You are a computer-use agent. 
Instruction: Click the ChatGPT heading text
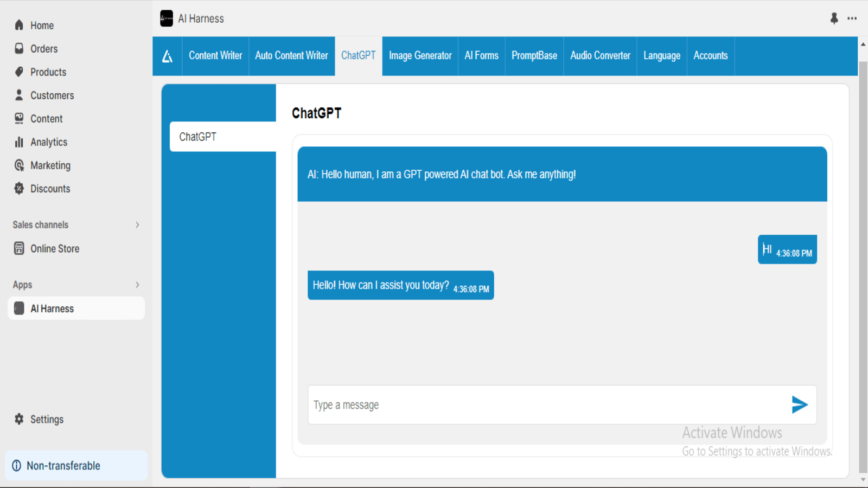(x=317, y=113)
